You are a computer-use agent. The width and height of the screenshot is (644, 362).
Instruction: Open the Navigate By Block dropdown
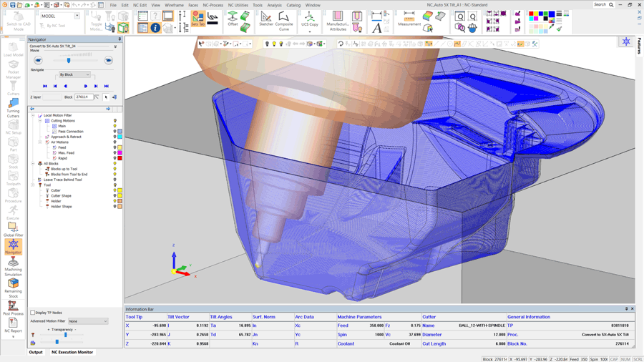74,74
